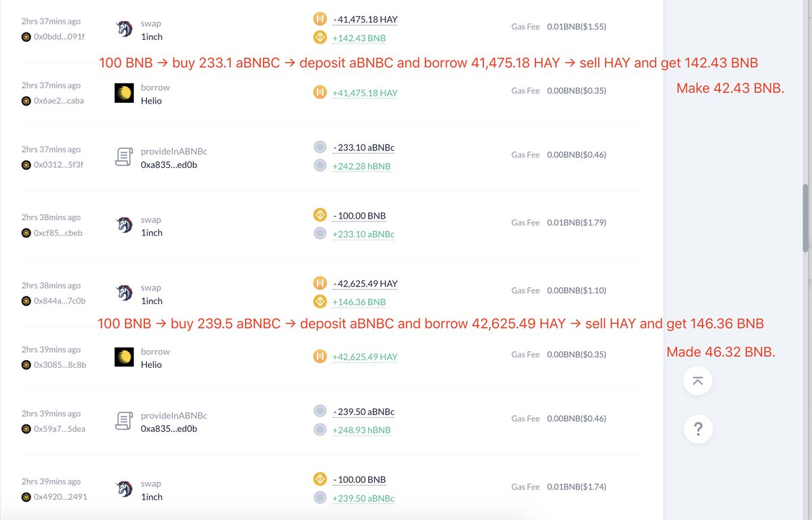
Task: Open the help question mark icon
Action: pyautogui.click(x=698, y=429)
